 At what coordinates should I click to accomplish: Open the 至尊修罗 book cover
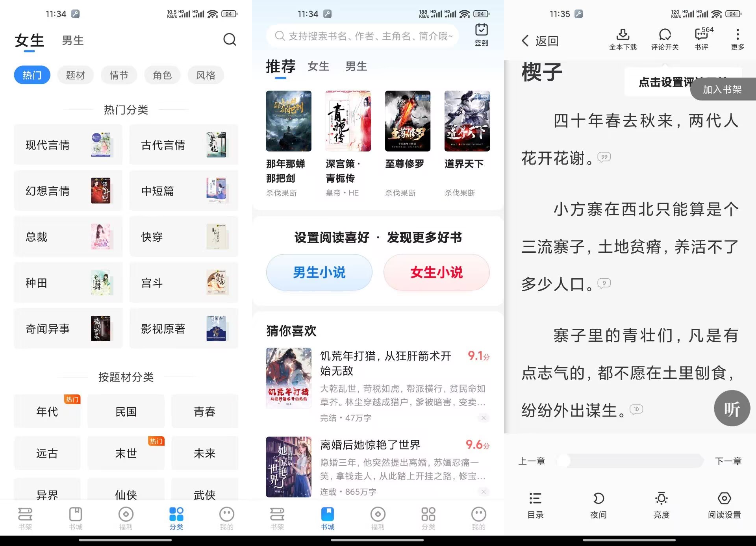click(x=408, y=121)
